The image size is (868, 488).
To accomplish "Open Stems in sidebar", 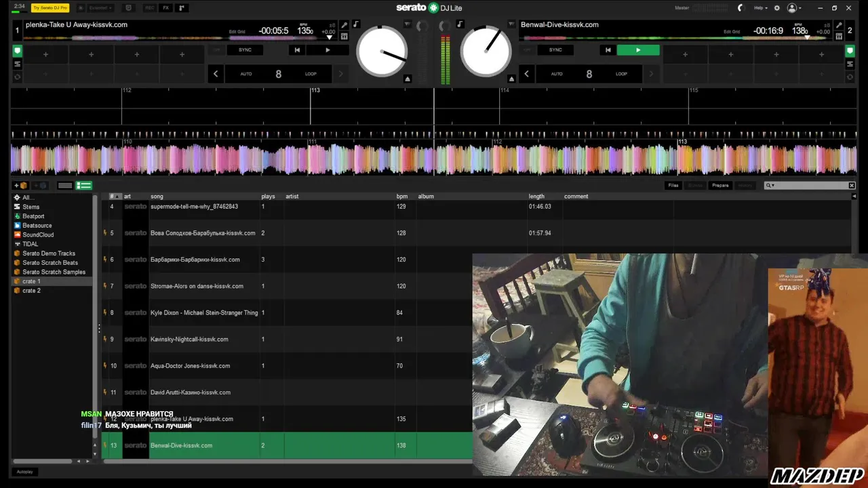I will pyautogui.click(x=31, y=207).
